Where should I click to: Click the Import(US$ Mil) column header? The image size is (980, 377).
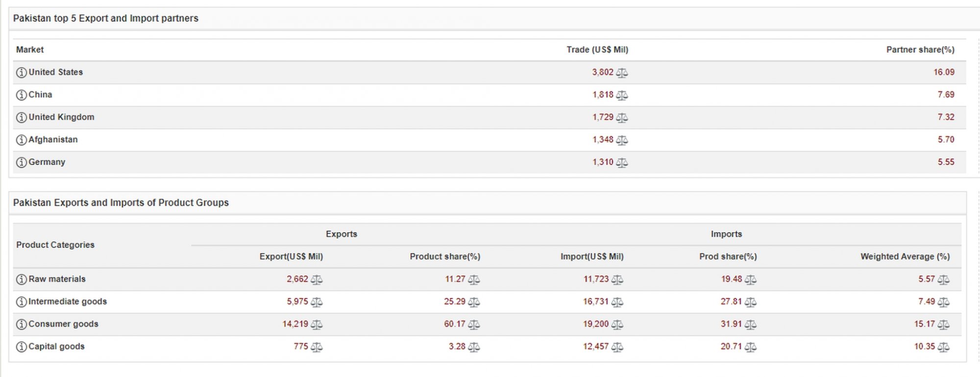[x=592, y=257]
